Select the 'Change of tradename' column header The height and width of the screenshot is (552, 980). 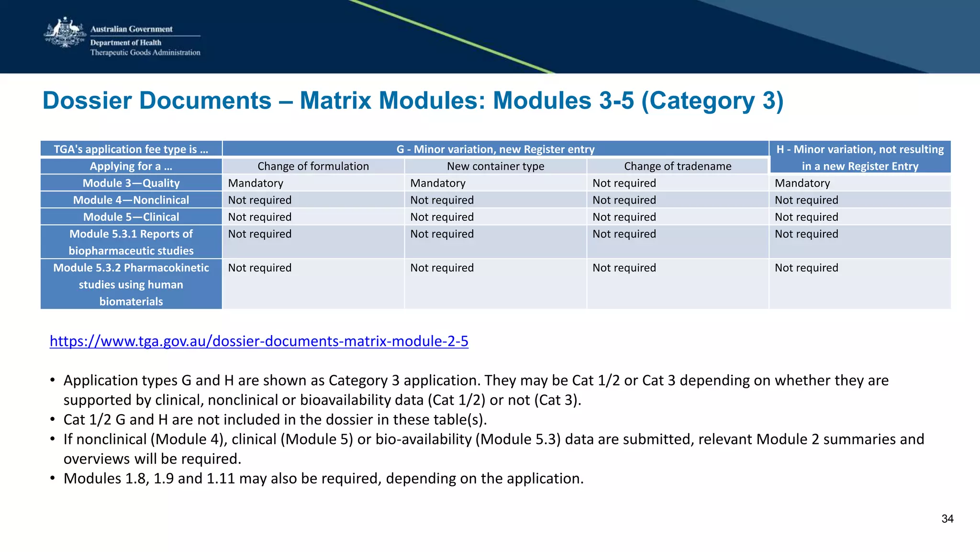coord(678,166)
